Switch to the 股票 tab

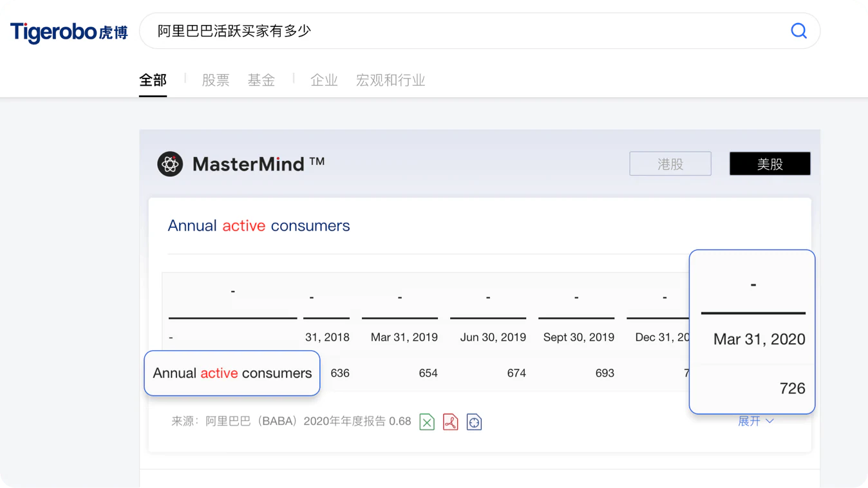point(216,80)
